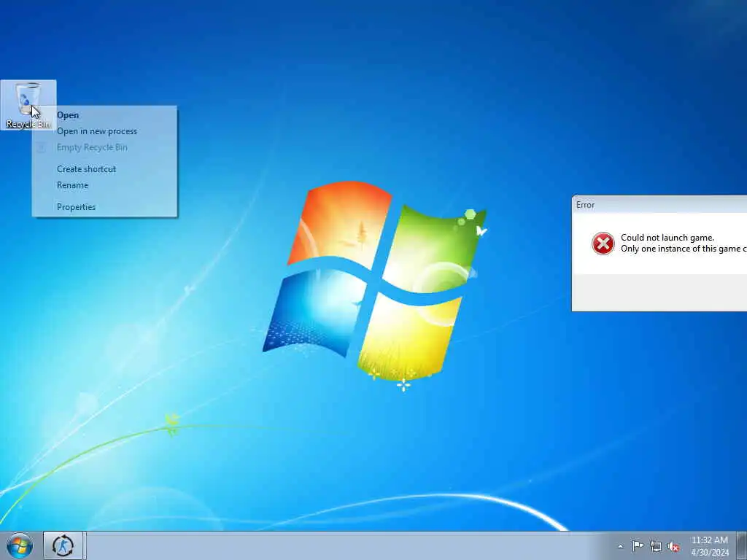Open Properties from the context menu
747x560 pixels.
click(104, 207)
